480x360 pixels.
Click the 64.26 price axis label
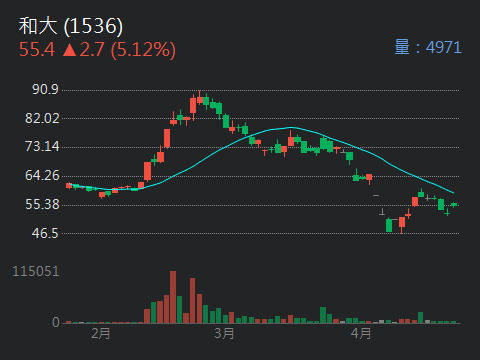click(42, 175)
